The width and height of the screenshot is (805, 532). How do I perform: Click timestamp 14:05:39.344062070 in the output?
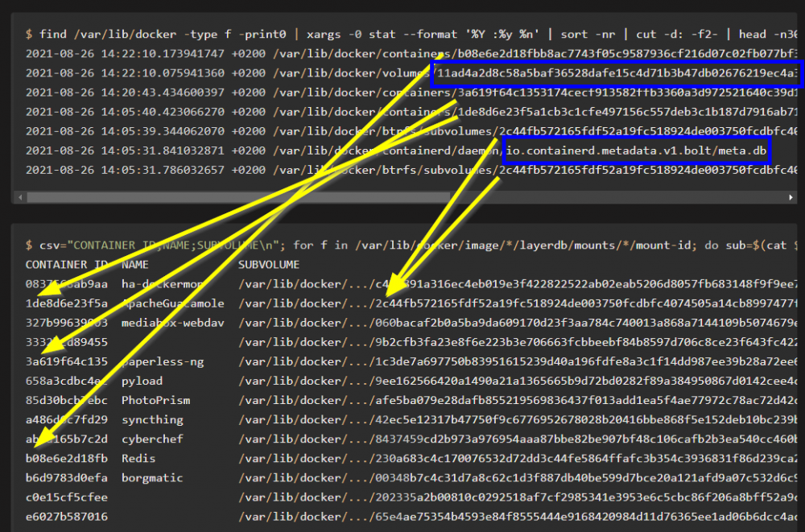tap(163, 131)
